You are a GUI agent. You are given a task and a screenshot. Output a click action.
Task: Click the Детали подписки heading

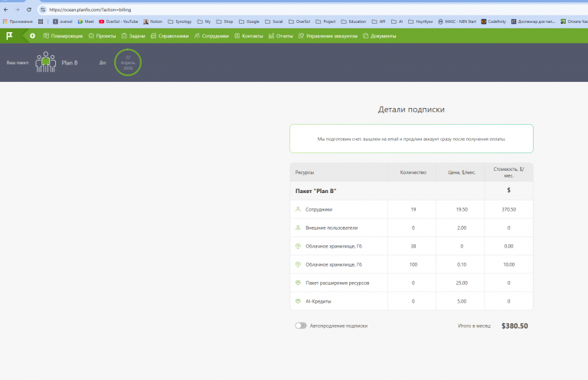[x=411, y=110]
